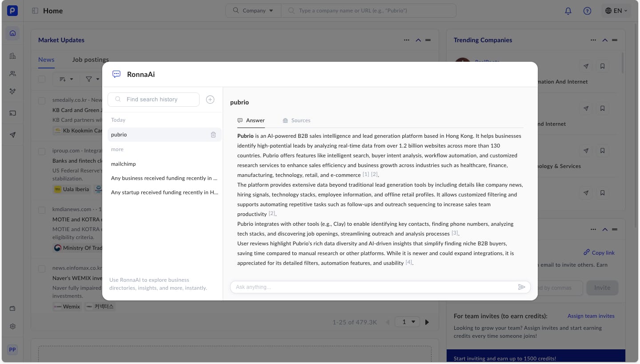Click the Home icon in sidebar
The width and height of the screenshot is (640, 364).
click(12, 33)
